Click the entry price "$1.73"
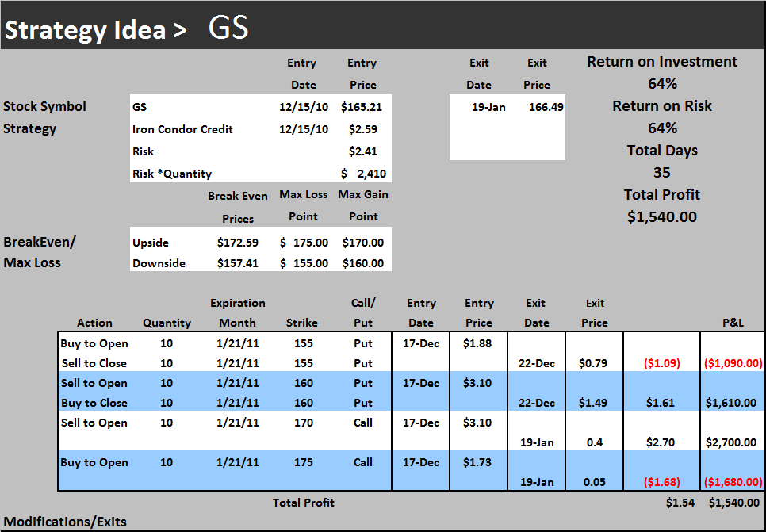This screenshot has height=532, width=766. pos(477,462)
